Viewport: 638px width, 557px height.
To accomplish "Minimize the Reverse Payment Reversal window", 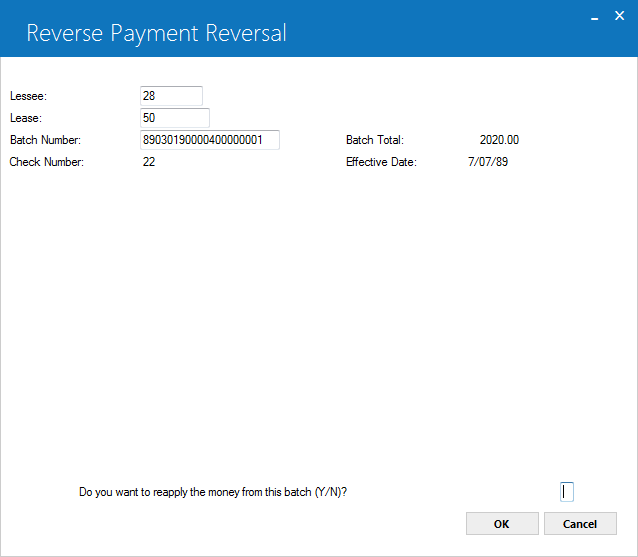I will click(x=595, y=17).
